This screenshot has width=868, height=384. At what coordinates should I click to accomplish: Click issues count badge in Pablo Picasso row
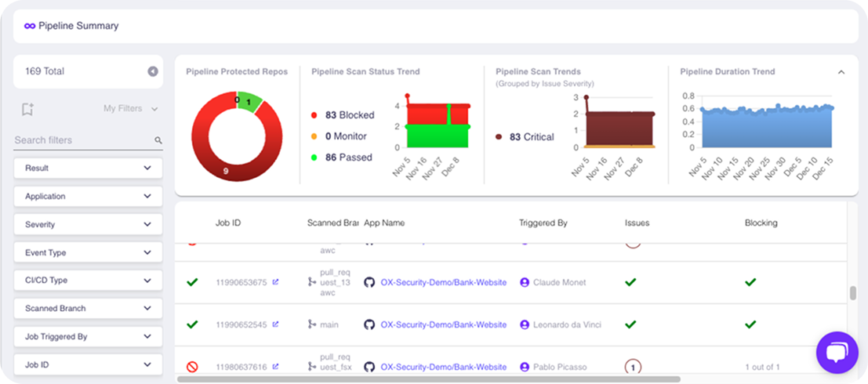click(633, 367)
